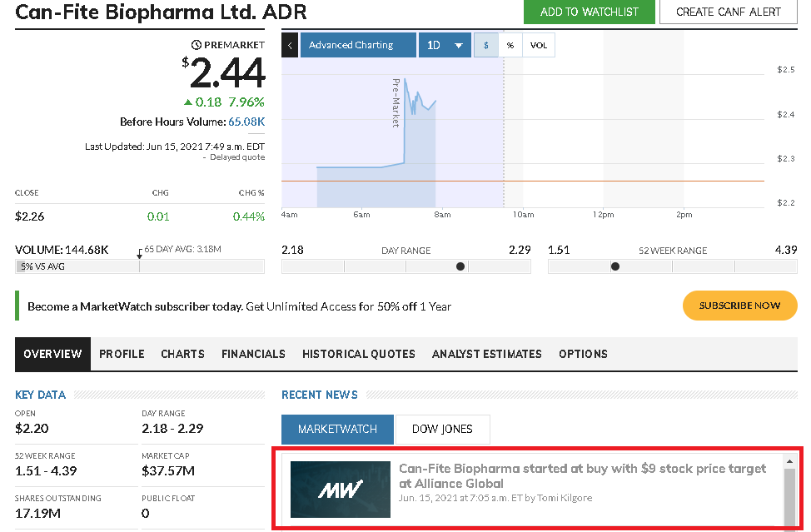The image size is (811, 532).
Task: Switch chart to percent change view
Action: click(510, 45)
